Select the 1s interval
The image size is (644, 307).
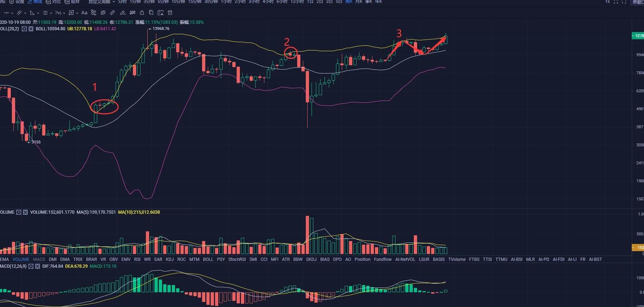coord(607,1)
